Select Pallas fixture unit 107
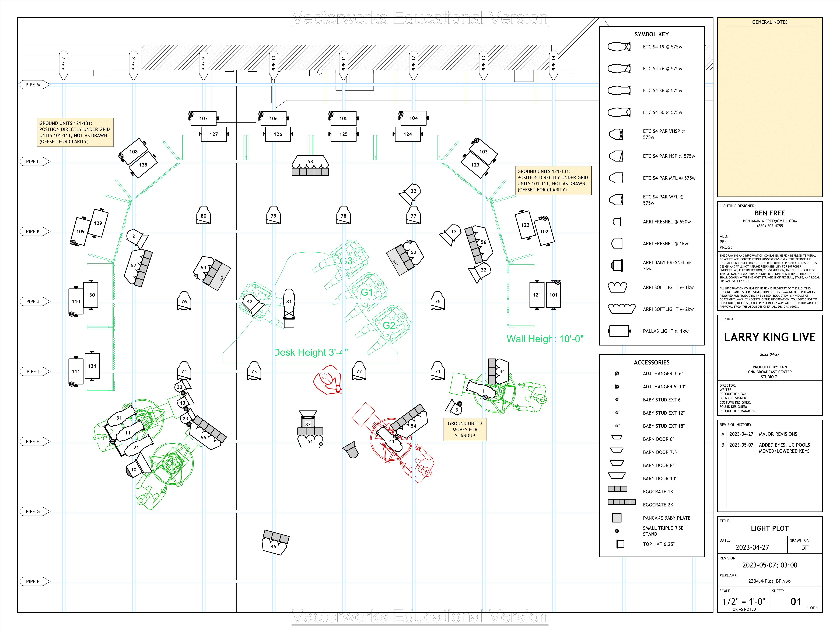 coord(204,118)
